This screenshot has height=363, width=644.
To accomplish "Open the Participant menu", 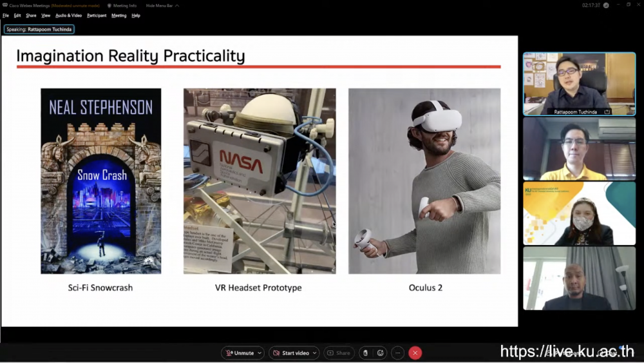I will coord(97,15).
